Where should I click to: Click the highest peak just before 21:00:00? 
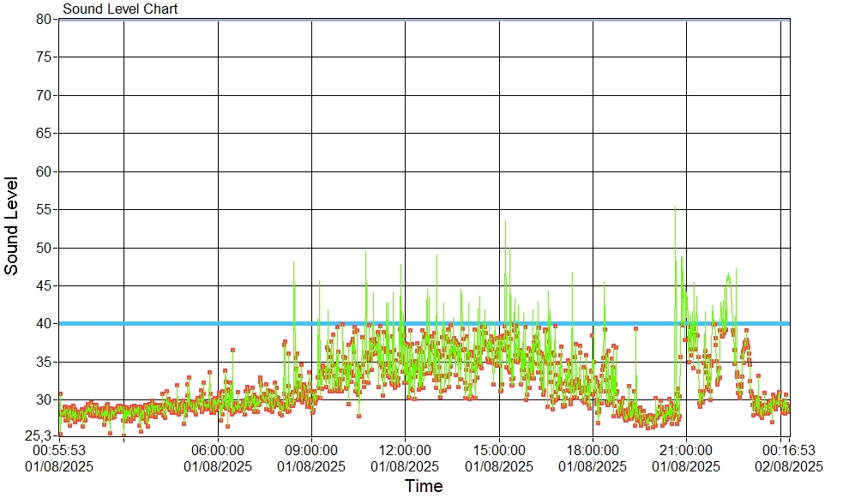point(675,208)
